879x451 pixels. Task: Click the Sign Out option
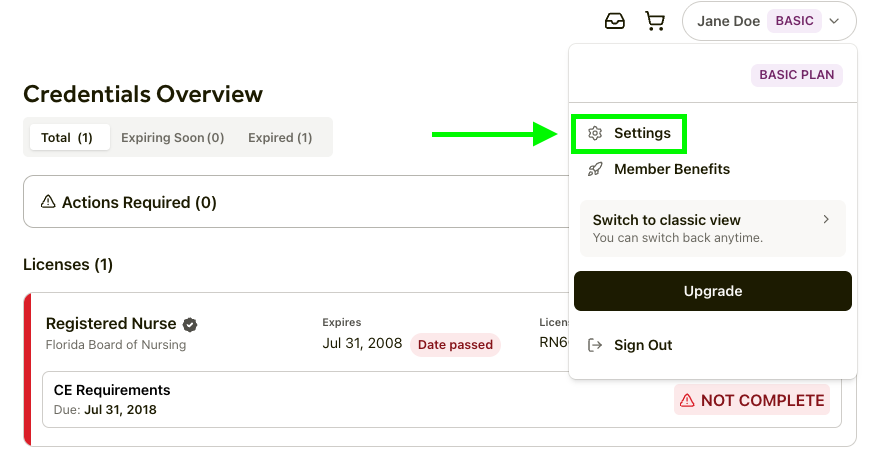coord(643,345)
